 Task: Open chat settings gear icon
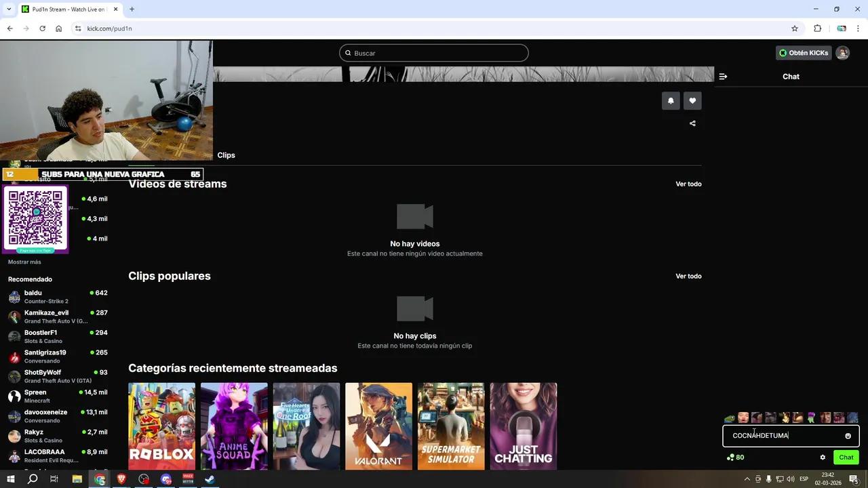pyautogui.click(x=823, y=457)
